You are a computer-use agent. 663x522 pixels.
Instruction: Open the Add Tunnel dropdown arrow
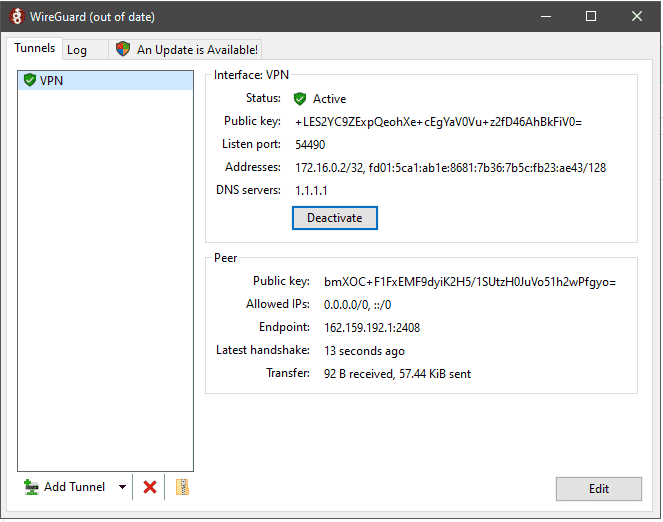tap(122, 487)
